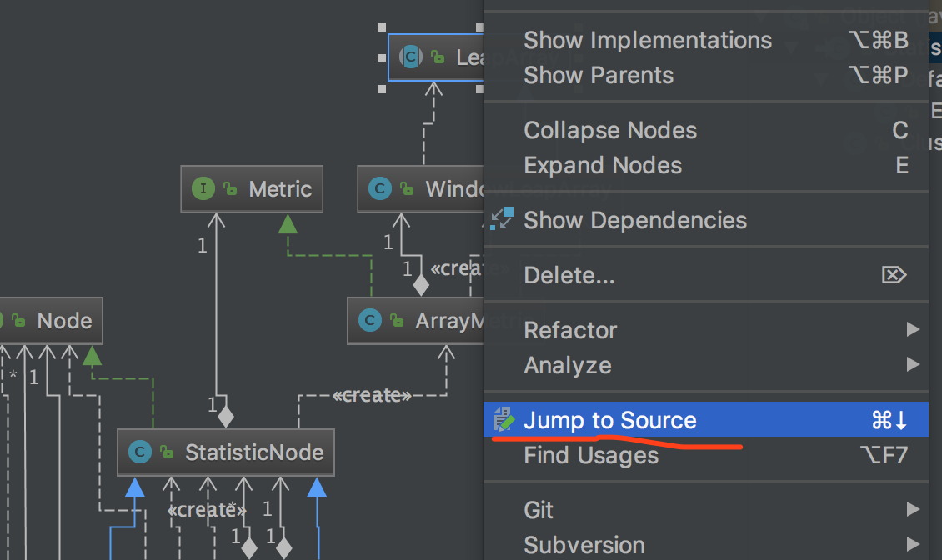This screenshot has height=560, width=942.
Task: Click the Show Dependencies arrows icon
Action: [x=502, y=220]
